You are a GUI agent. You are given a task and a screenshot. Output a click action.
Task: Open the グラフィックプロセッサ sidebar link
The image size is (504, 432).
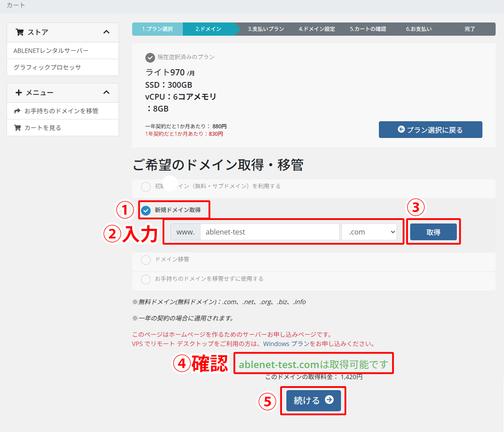47,67
